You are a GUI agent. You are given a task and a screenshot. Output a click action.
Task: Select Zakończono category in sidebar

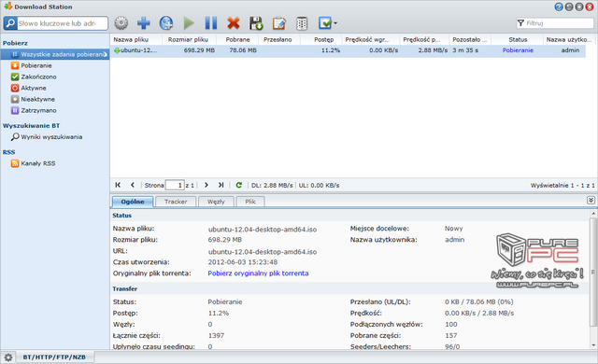38,77
